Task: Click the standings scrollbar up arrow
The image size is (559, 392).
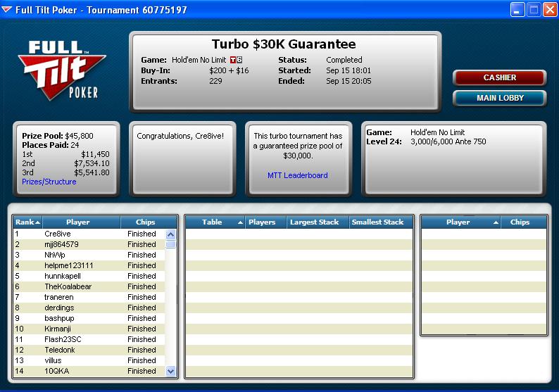Action: point(171,234)
